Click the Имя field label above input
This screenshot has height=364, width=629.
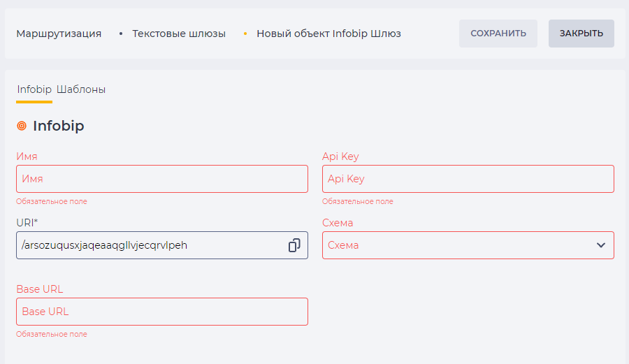coord(27,156)
